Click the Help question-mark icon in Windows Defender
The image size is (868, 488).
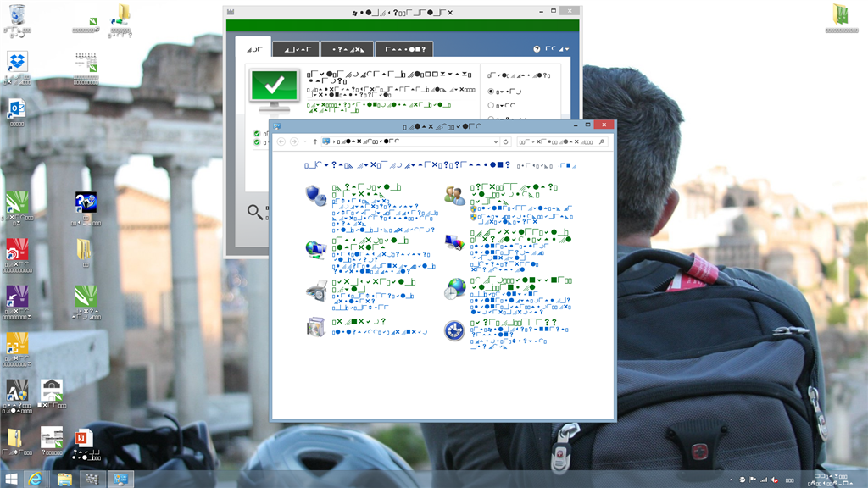tap(537, 49)
